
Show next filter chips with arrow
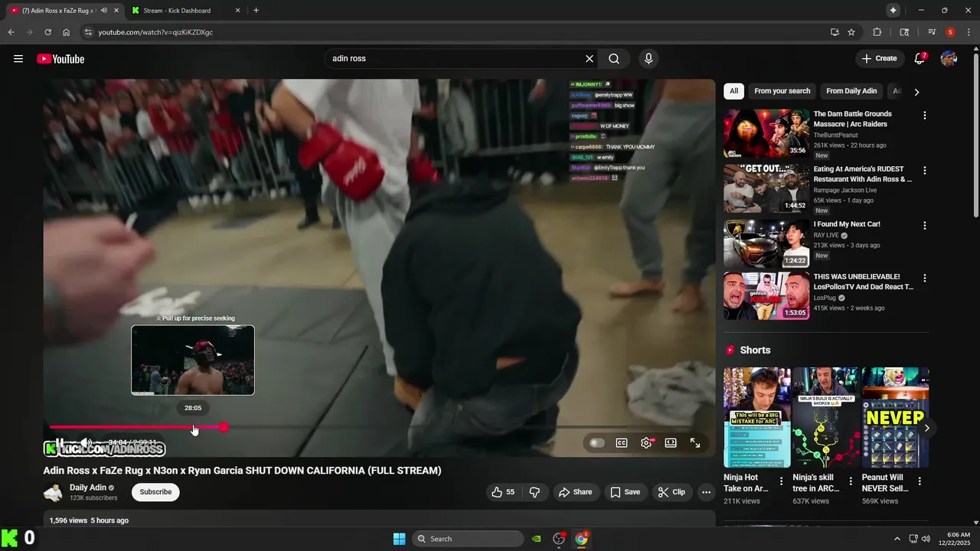coord(916,92)
